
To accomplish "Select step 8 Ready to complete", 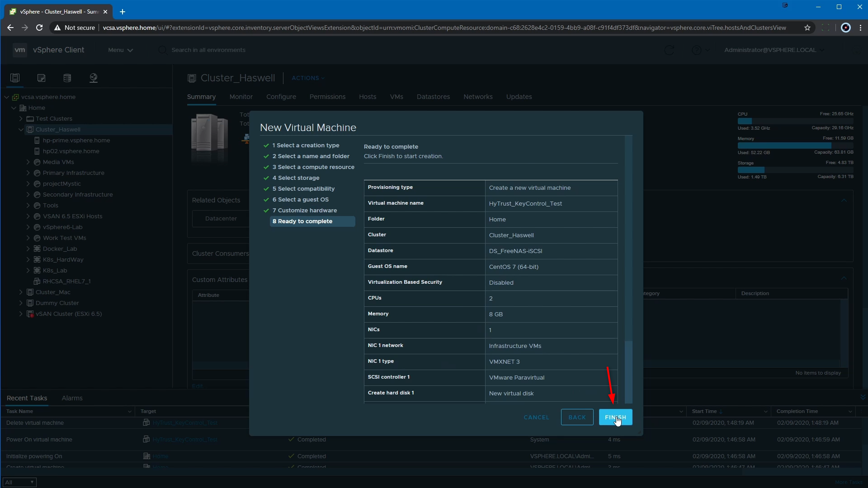I will pos(312,221).
